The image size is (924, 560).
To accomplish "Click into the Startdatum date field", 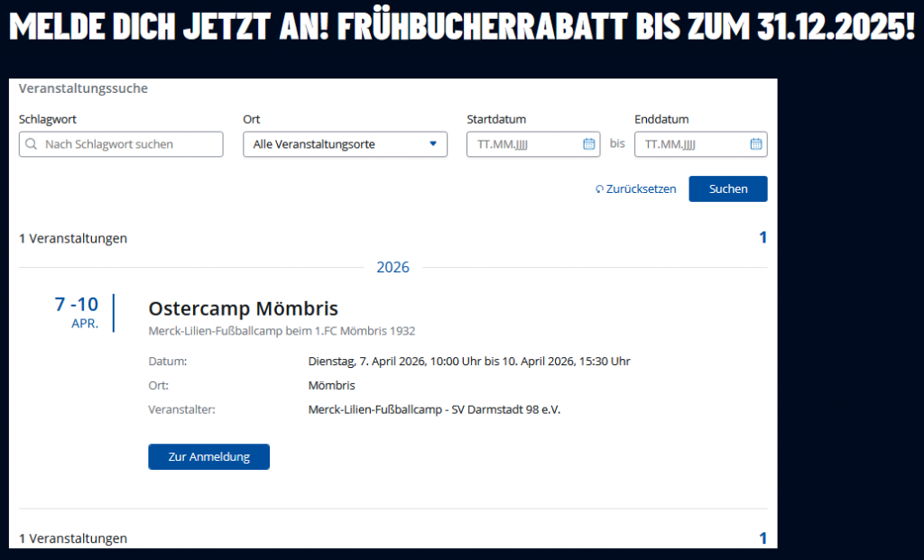I will point(533,144).
